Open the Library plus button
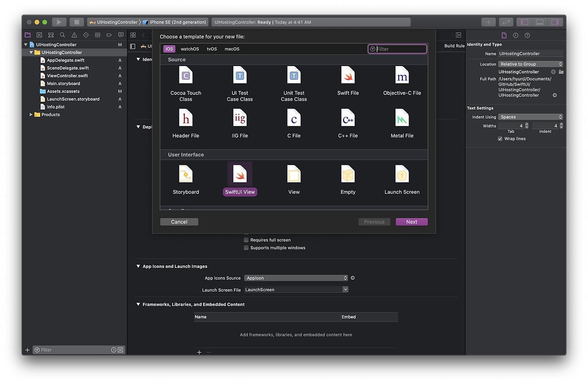 coord(488,22)
